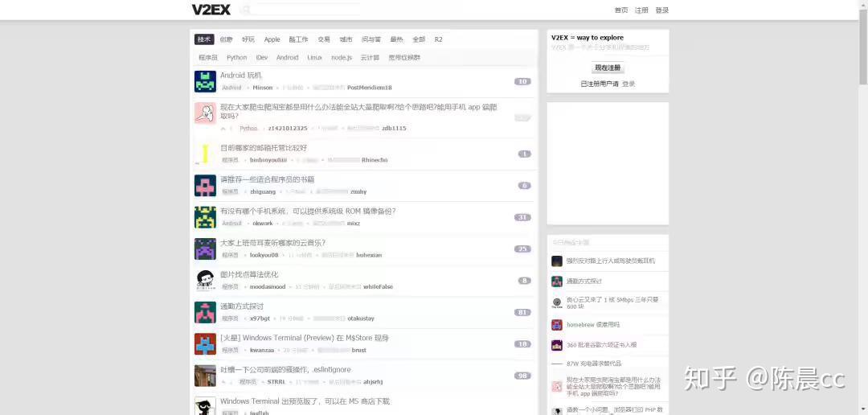868x415 pixels.
Task: Open user kwanzaa's profile
Action: pyautogui.click(x=262, y=350)
